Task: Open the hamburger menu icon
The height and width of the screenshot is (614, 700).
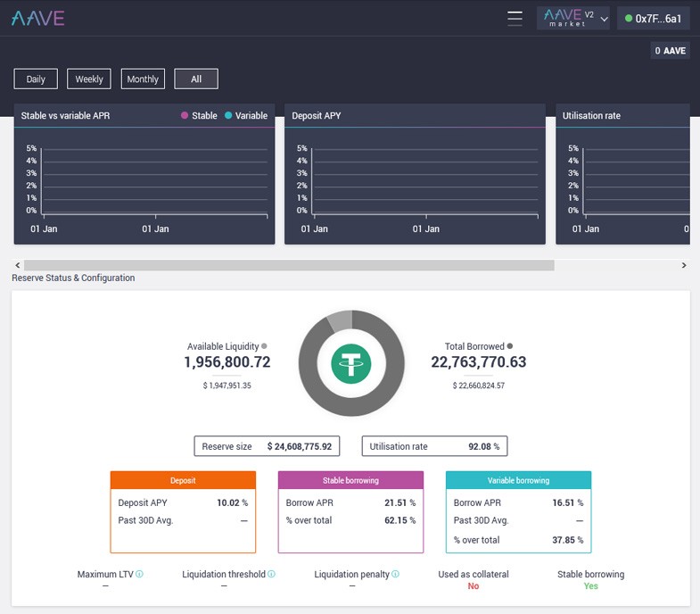Action: tap(515, 19)
